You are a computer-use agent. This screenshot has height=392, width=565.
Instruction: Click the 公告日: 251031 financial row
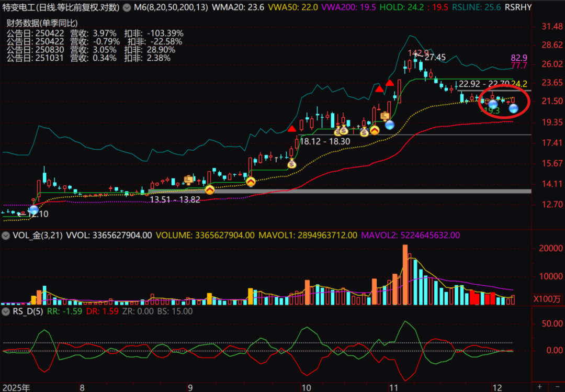tap(88, 58)
